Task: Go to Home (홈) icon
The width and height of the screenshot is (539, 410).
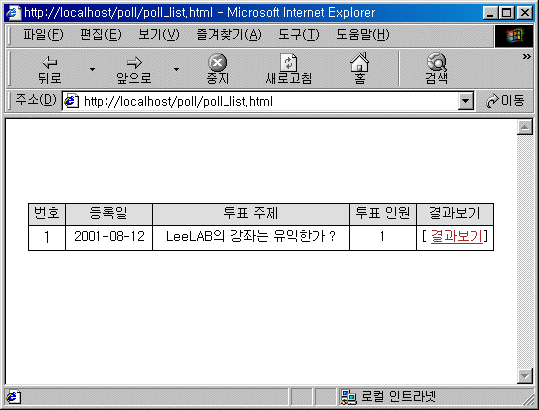Action: 359,62
